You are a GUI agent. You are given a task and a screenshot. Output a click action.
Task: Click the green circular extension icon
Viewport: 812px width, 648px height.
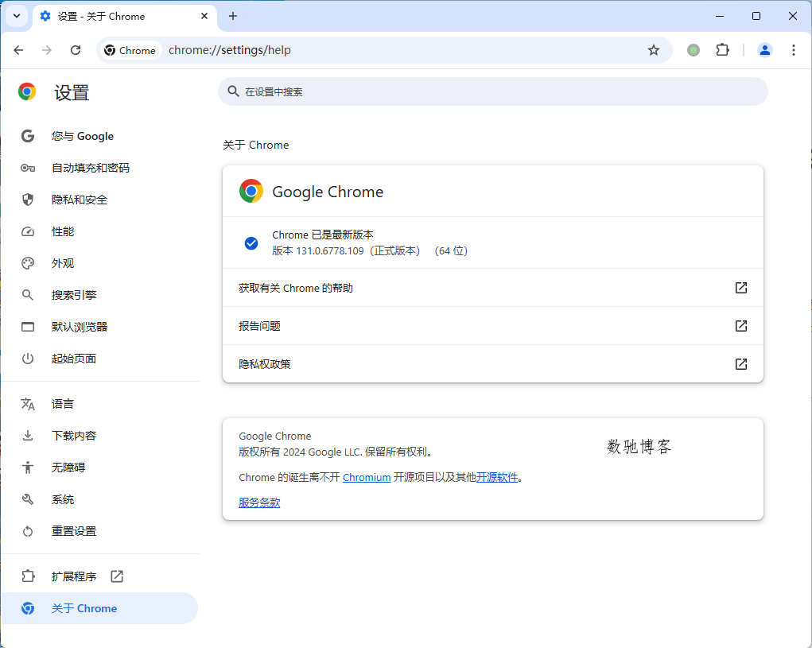(x=694, y=50)
